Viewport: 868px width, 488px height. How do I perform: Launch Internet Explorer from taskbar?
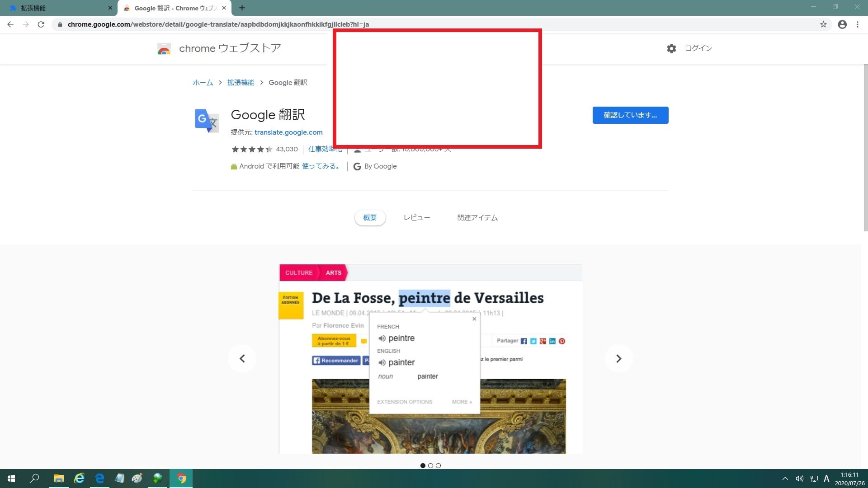(80, 479)
